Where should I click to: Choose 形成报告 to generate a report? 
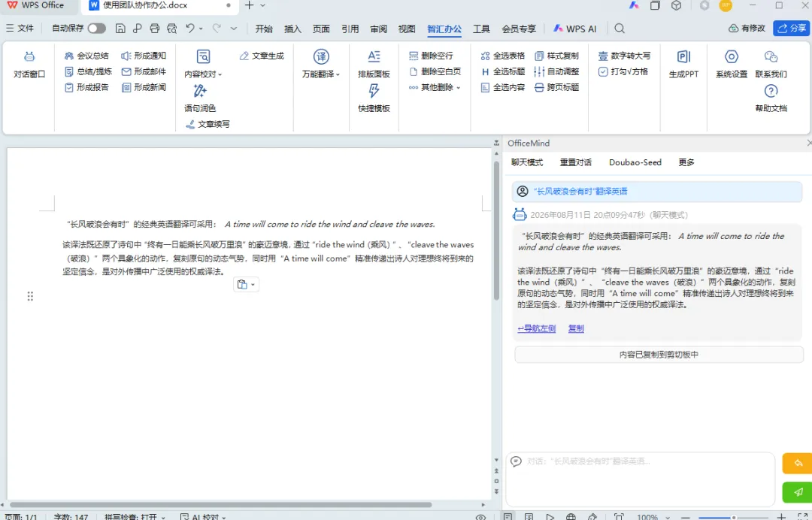click(86, 87)
